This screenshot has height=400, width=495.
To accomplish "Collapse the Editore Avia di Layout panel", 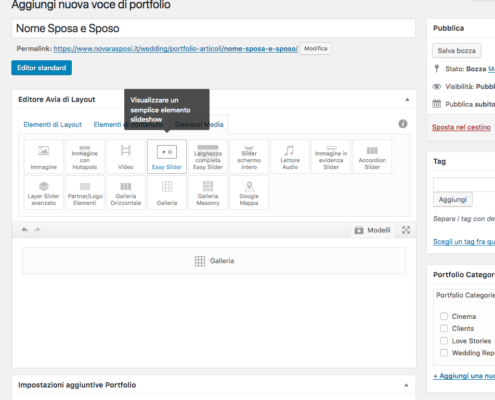I will point(407,100).
